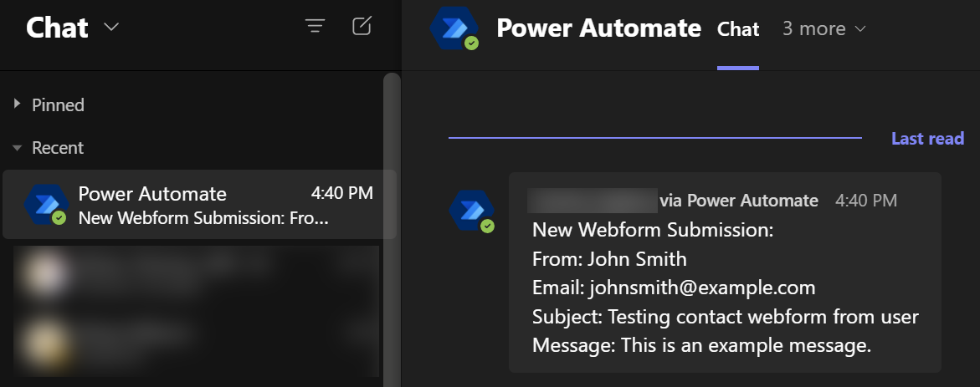Expand the Pinned chats section

[x=18, y=104]
